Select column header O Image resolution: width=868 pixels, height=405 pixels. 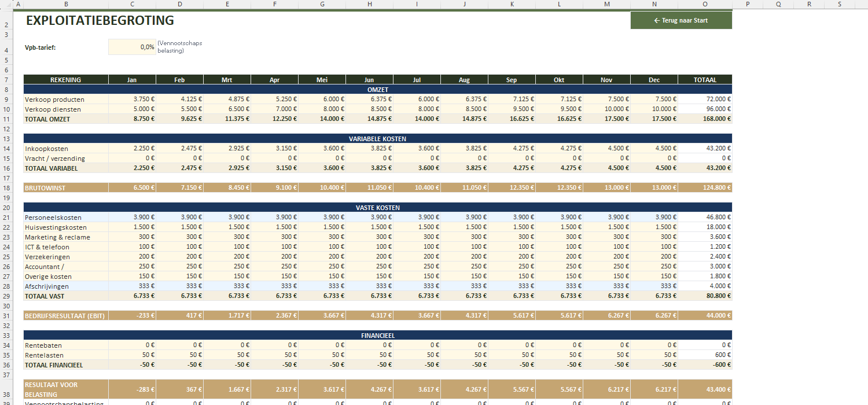705,4
